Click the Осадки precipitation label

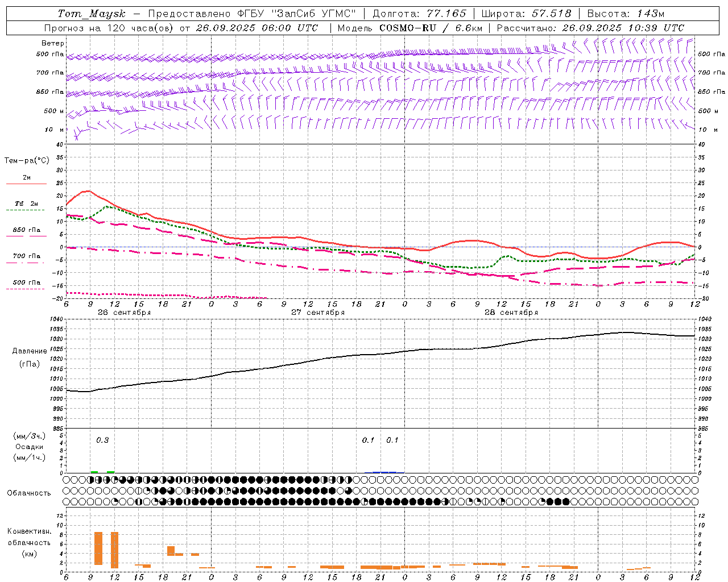29,447
